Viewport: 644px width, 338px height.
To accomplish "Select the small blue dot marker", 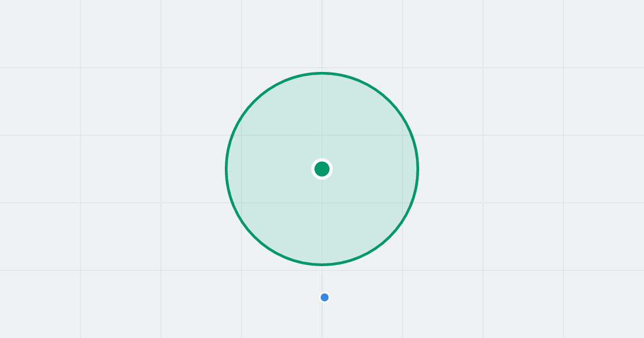I will coord(325,297).
